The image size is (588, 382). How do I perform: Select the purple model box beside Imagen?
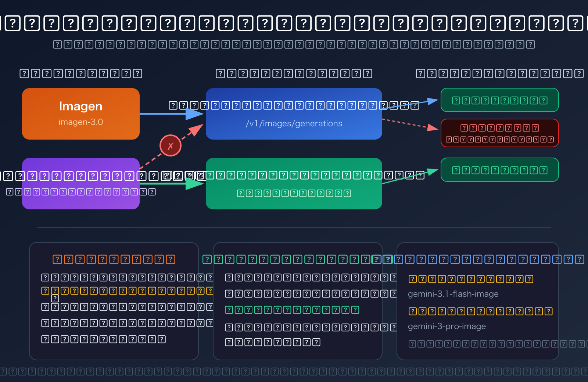point(81,184)
